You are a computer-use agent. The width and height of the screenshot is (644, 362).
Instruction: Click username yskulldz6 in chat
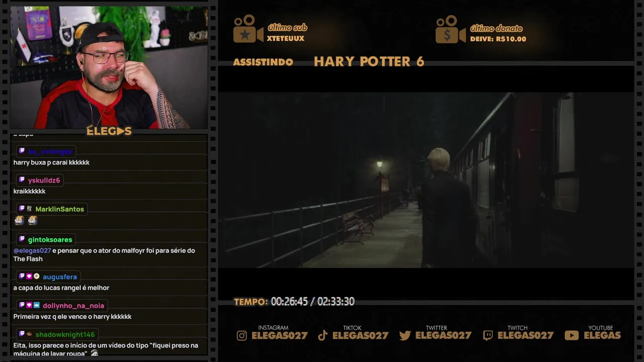[44, 180]
